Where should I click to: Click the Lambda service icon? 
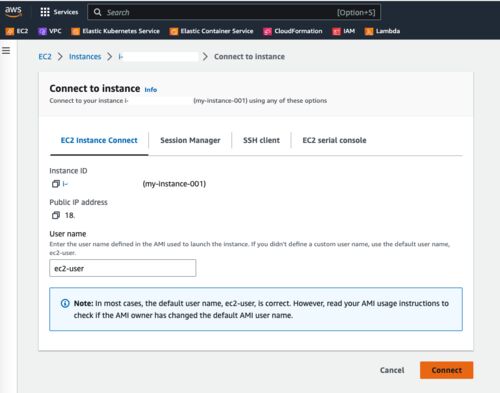tap(369, 31)
